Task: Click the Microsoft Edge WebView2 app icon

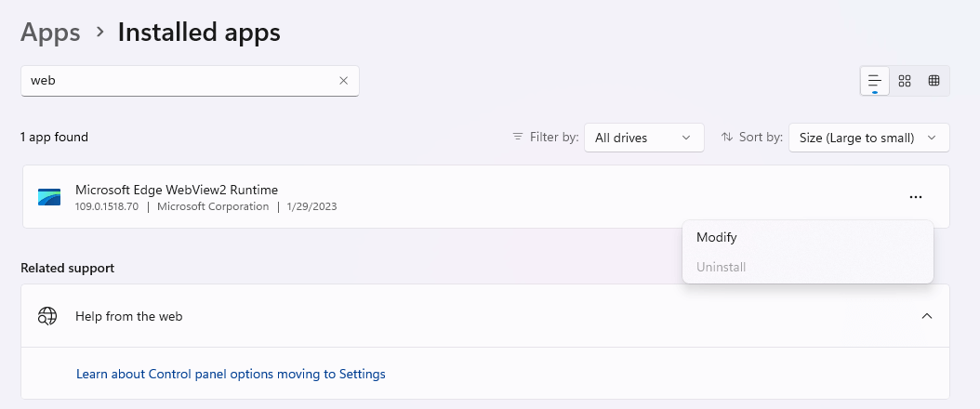Action: point(49,197)
